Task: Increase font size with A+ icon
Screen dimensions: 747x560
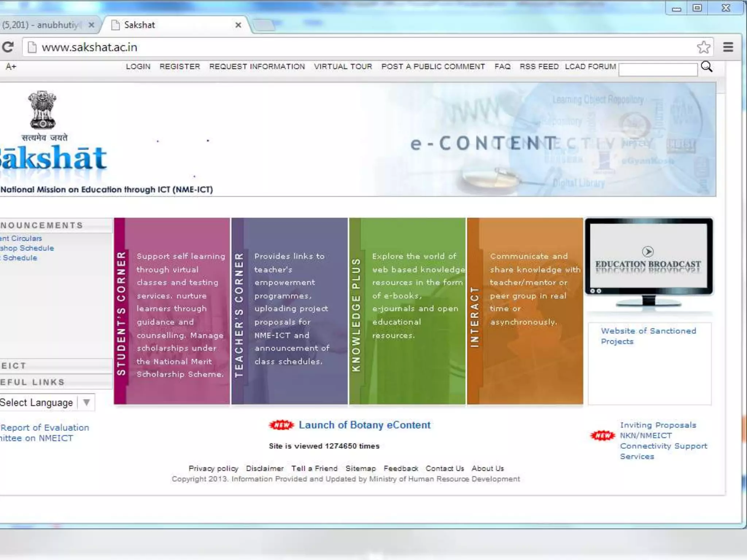Action: (11, 67)
